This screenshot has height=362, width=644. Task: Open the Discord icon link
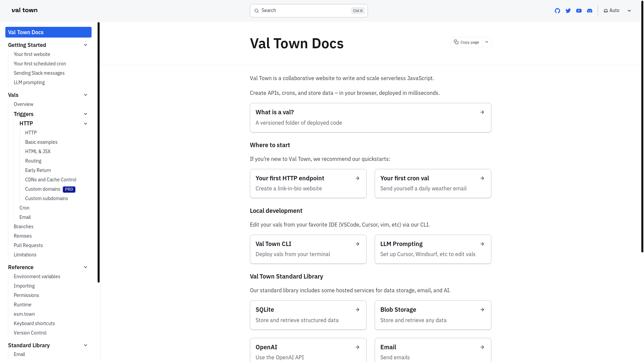point(590,11)
